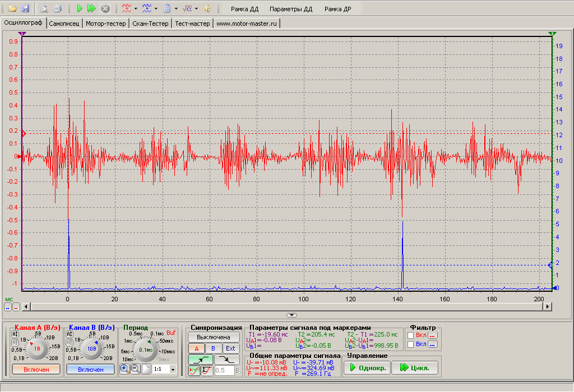
Task: Toggle Channel B Включен button
Action: click(90, 370)
